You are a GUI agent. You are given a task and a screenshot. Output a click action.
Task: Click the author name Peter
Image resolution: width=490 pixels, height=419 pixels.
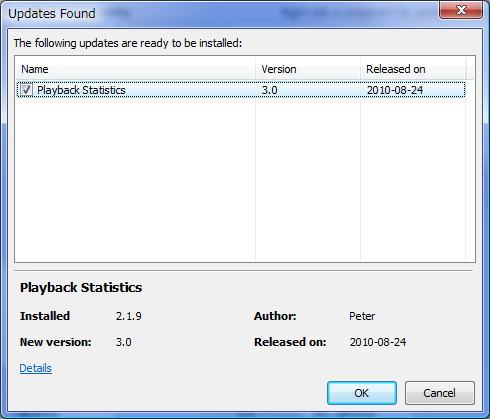tap(362, 316)
